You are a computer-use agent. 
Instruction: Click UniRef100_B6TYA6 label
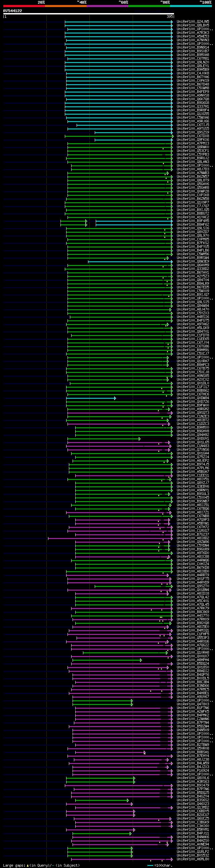coord(193,77)
